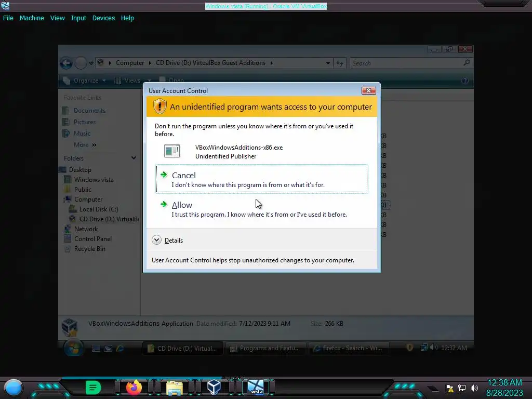This screenshot has width=532, height=399.
Task: Open the VirtualBox View menu
Action: [57, 18]
